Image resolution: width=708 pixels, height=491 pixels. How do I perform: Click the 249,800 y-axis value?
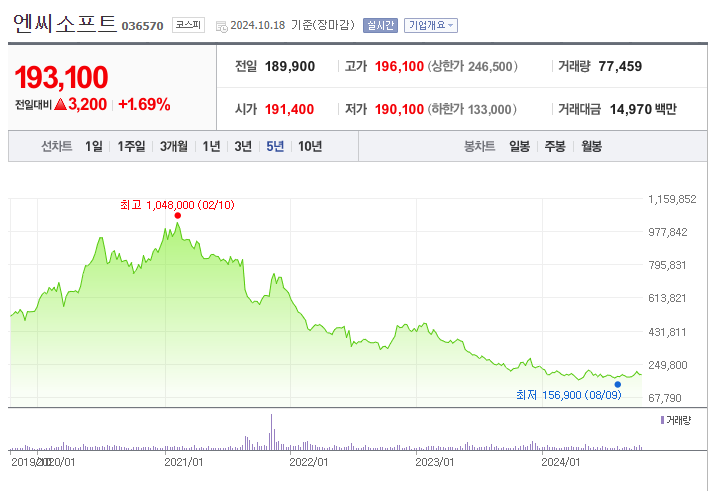point(668,365)
